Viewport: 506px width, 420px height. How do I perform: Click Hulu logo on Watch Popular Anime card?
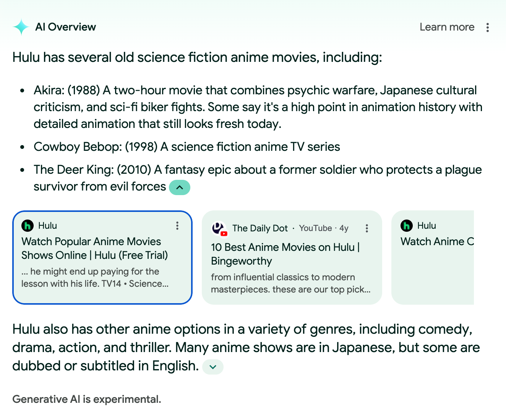click(x=28, y=226)
